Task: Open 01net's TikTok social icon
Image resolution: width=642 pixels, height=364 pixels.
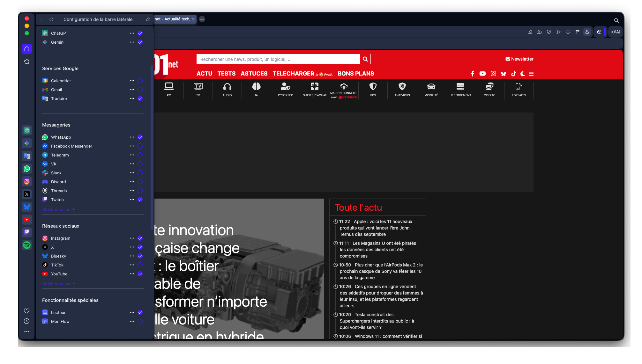Action: tap(513, 74)
